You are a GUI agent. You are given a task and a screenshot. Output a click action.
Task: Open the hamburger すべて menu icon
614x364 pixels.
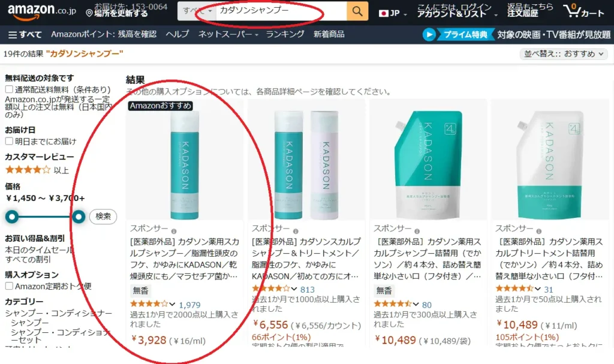pos(13,35)
